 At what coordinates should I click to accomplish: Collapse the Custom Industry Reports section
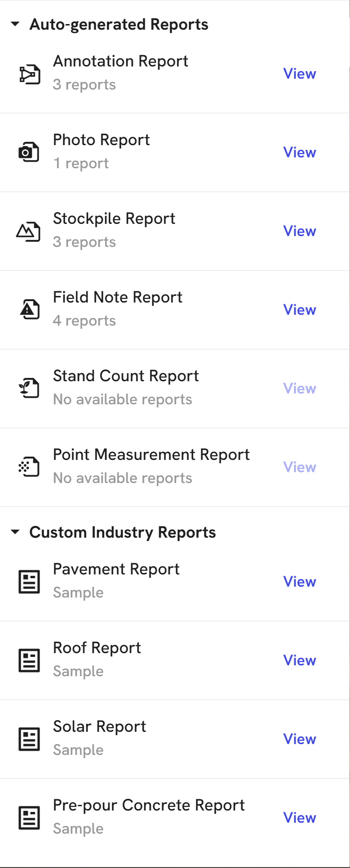[15, 532]
